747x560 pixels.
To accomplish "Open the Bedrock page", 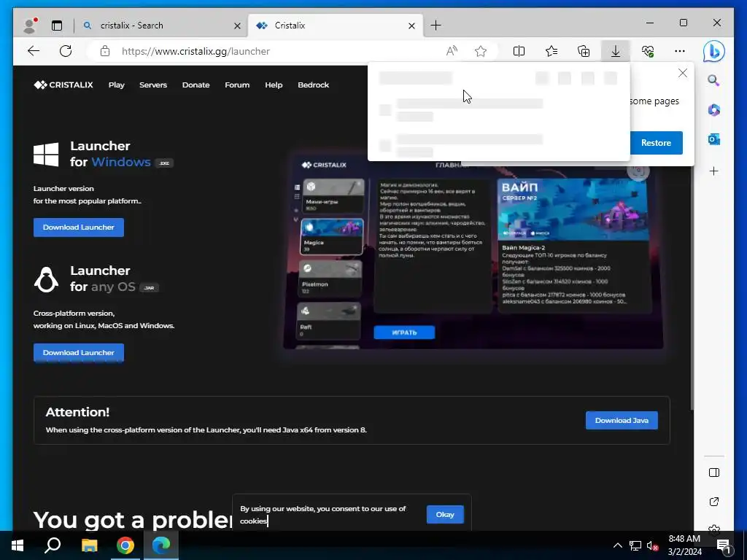I will click(313, 85).
